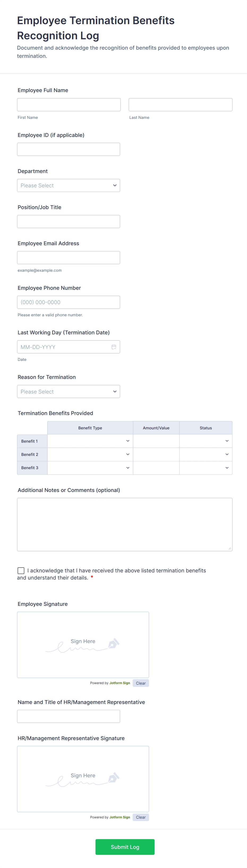Open the Department dropdown
This screenshot has width=247, height=868.
pyautogui.click(x=69, y=185)
